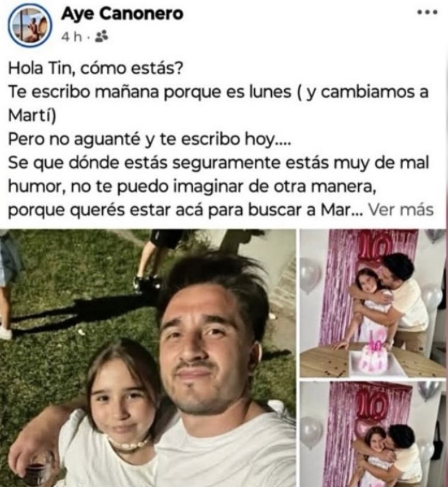Open Aye Canonero's profile picture
Viewport: 448px width, 487px height.
[x=30, y=25]
